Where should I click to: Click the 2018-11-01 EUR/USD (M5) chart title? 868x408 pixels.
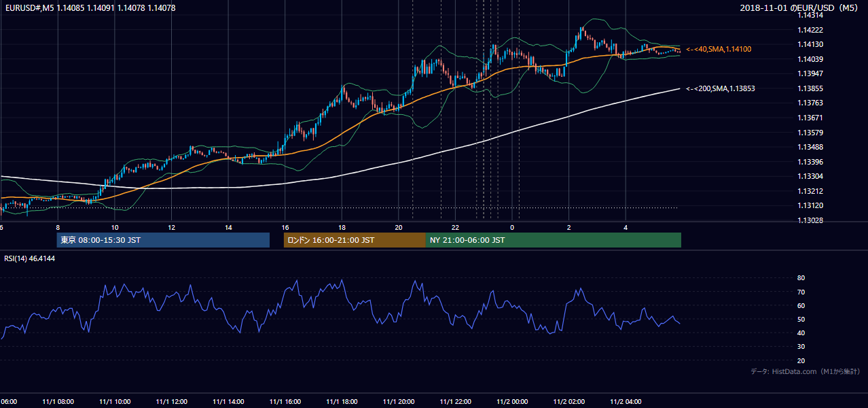[x=800, y=8]
